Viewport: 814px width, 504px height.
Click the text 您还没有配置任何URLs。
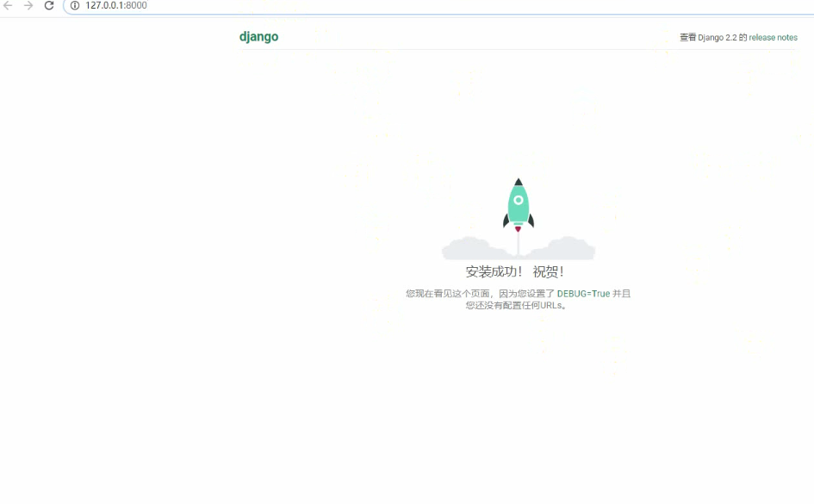coord(516,305)
